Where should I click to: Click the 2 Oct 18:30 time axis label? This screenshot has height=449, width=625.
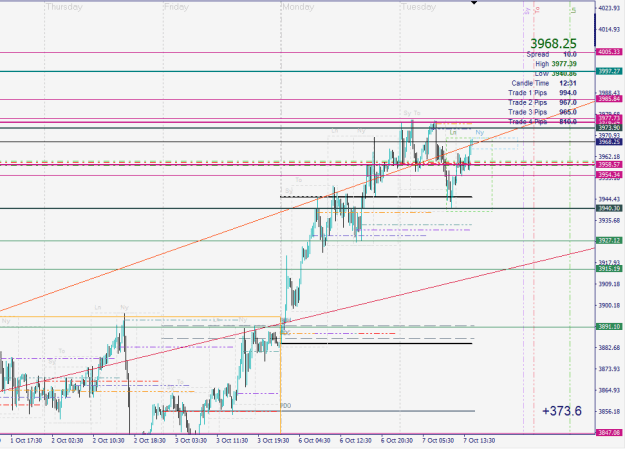pyautogui.click(x=150, y=441)
